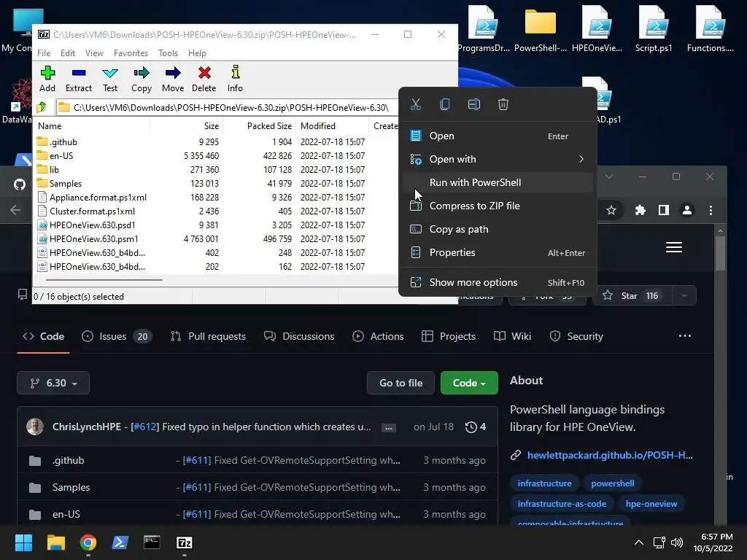747x560 pixels.
Task: Click Show more options
Action: (x=498, y=282)
